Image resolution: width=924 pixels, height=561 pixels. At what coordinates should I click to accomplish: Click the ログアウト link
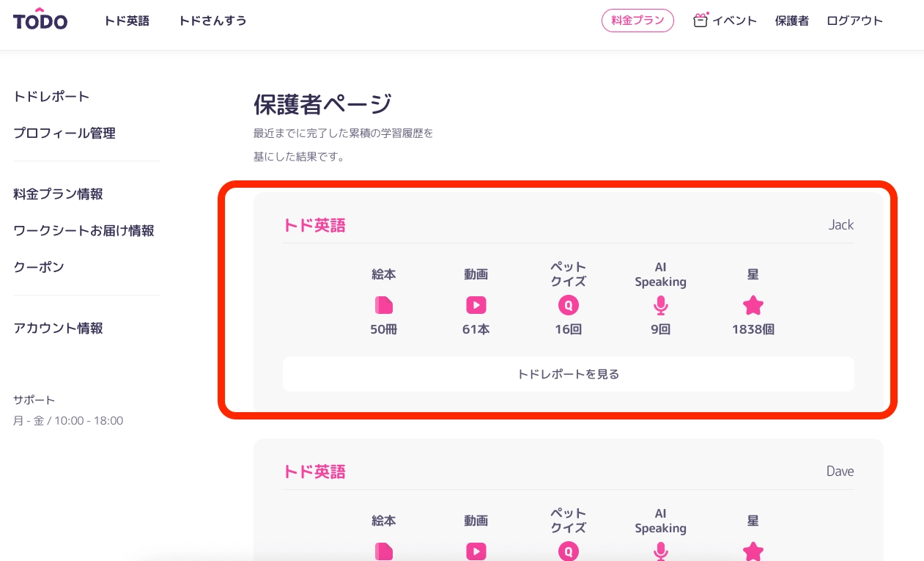pyautogui.click(x=854, y=21)
